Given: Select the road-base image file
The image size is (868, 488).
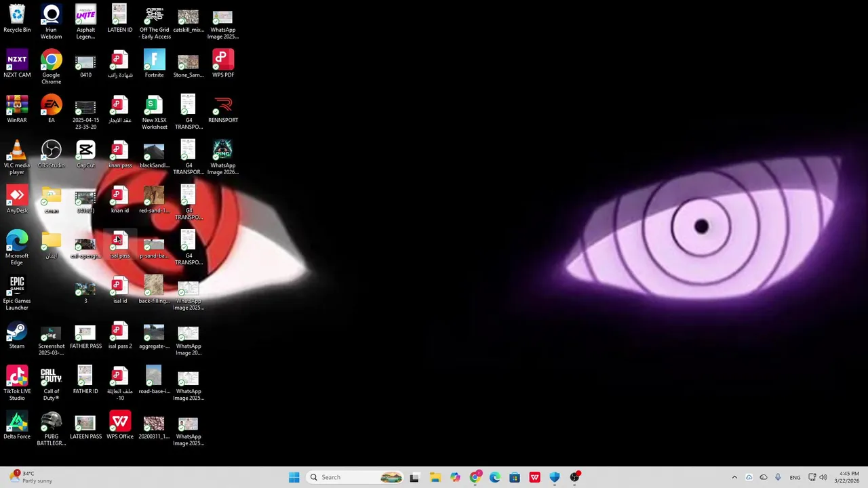Looking at the screenshot, I should [x=154, y=380].
